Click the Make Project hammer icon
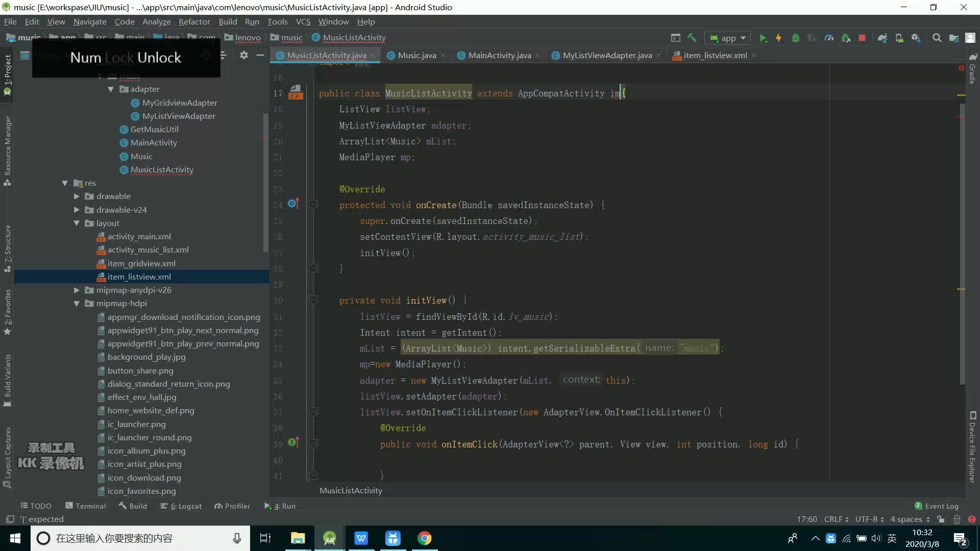 point(692,38)
